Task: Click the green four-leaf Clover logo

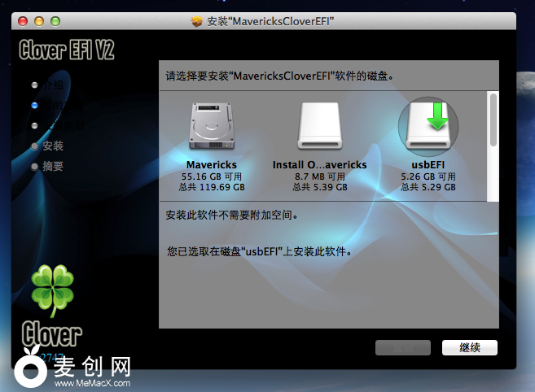Action: [51, 290]
